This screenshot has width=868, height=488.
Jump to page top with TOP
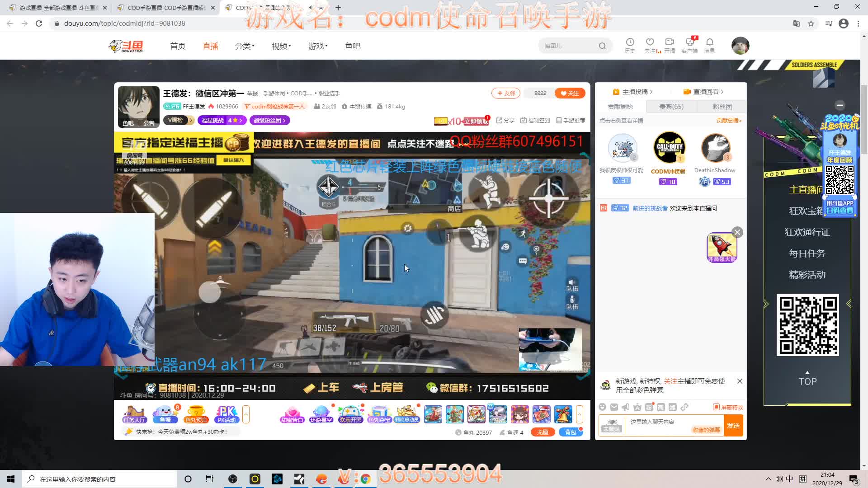[807, 379]
